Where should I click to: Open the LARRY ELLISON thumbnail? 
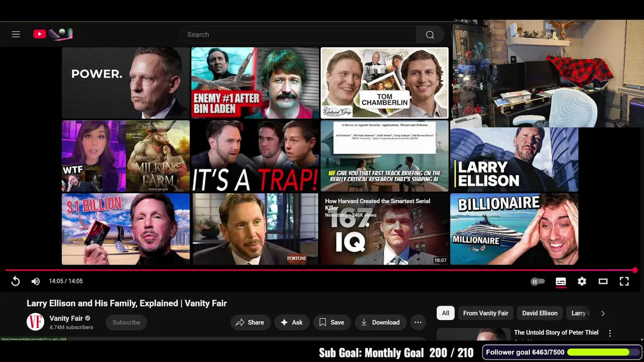point(514,159)
